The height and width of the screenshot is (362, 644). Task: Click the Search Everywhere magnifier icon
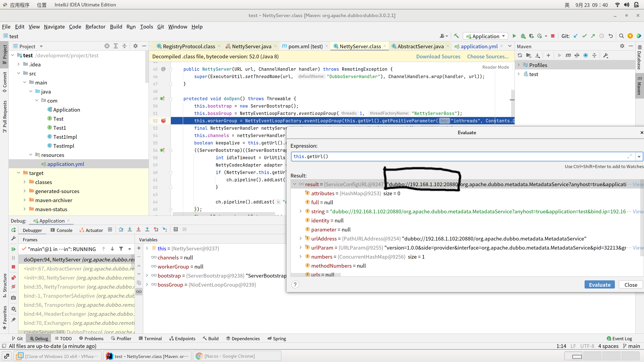[621, 36]
